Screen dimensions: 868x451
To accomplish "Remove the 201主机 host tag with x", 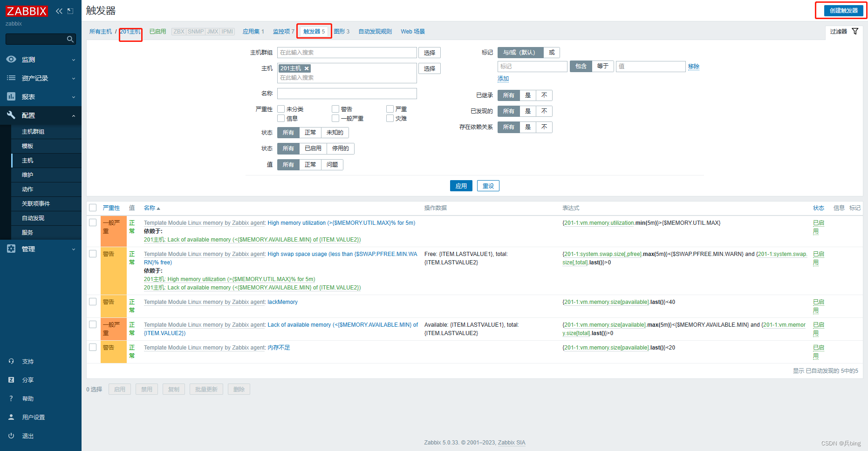I will (307, 68).
